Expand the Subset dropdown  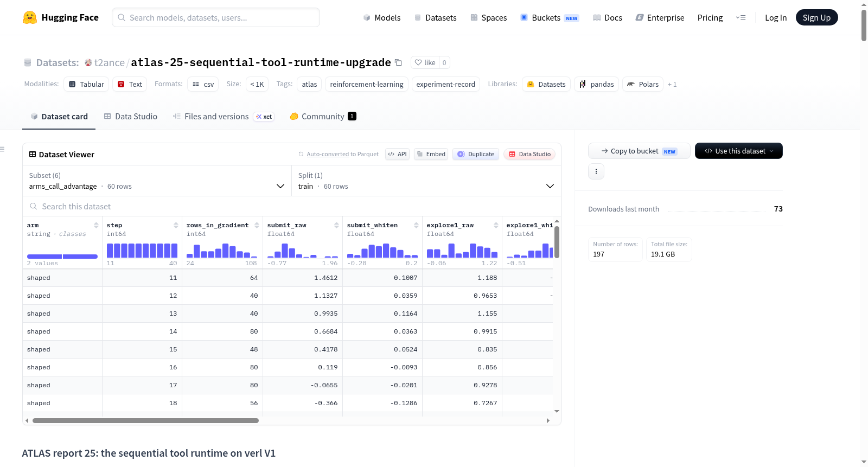point(157,181)
